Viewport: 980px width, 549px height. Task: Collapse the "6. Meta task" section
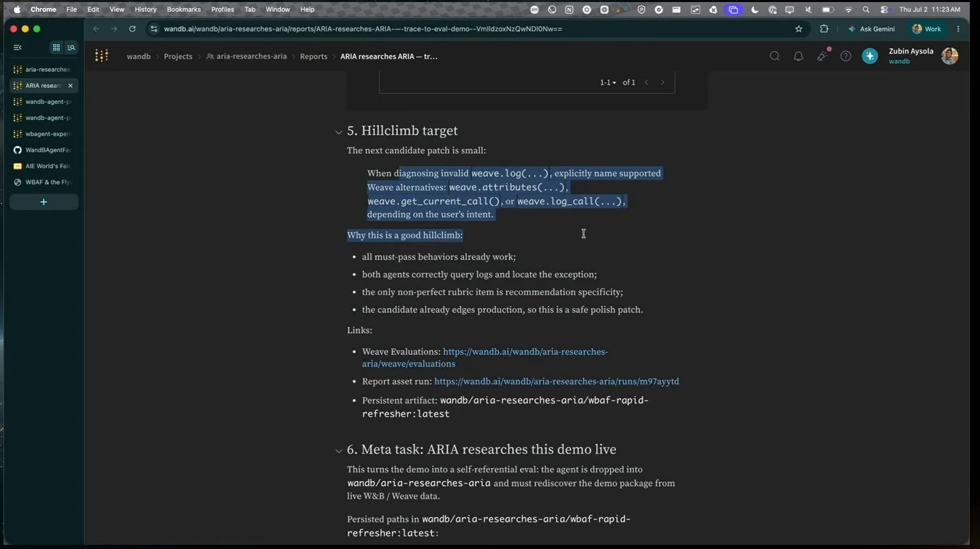pos(338,450)
